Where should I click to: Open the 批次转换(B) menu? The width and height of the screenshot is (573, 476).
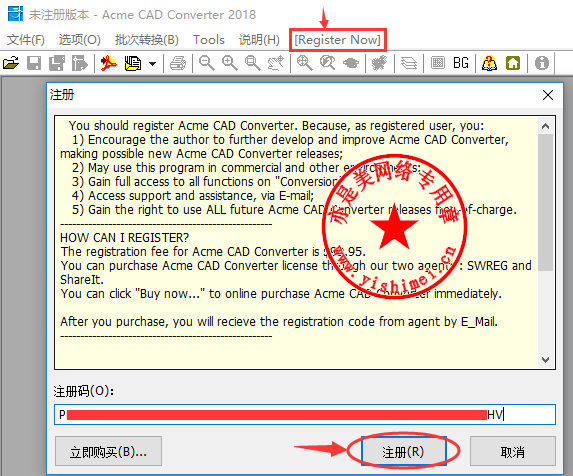[147, 39]
